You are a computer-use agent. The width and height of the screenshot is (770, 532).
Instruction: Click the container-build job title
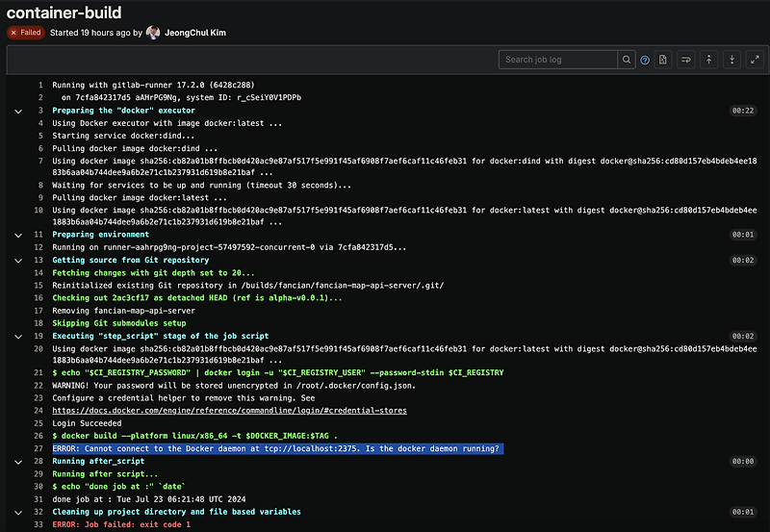click(x=64, y=13)
